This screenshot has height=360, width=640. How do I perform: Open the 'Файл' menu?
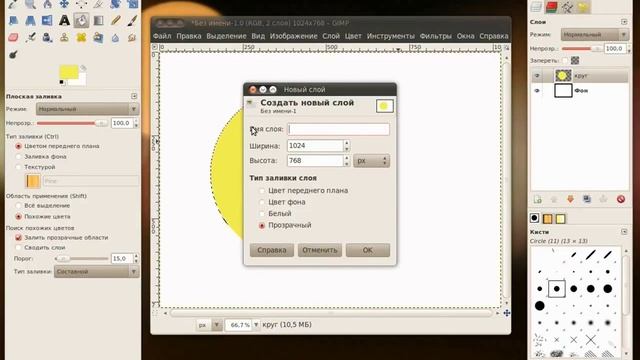tap(162, 36)
